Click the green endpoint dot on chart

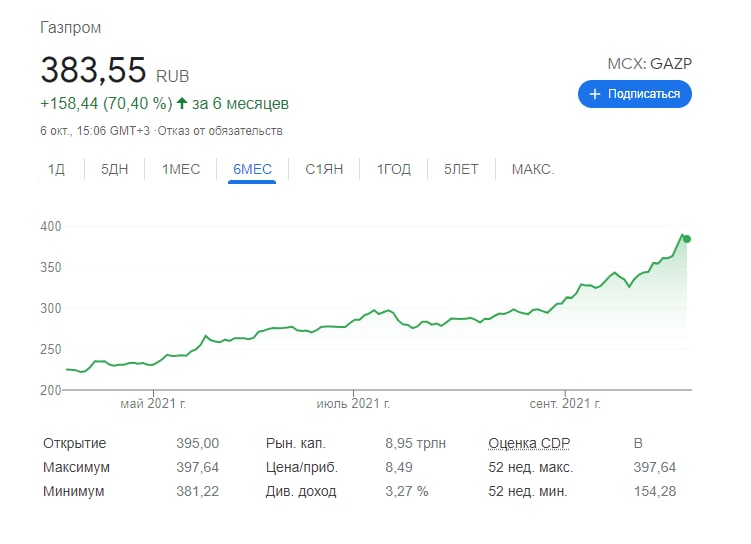point(686,239)
